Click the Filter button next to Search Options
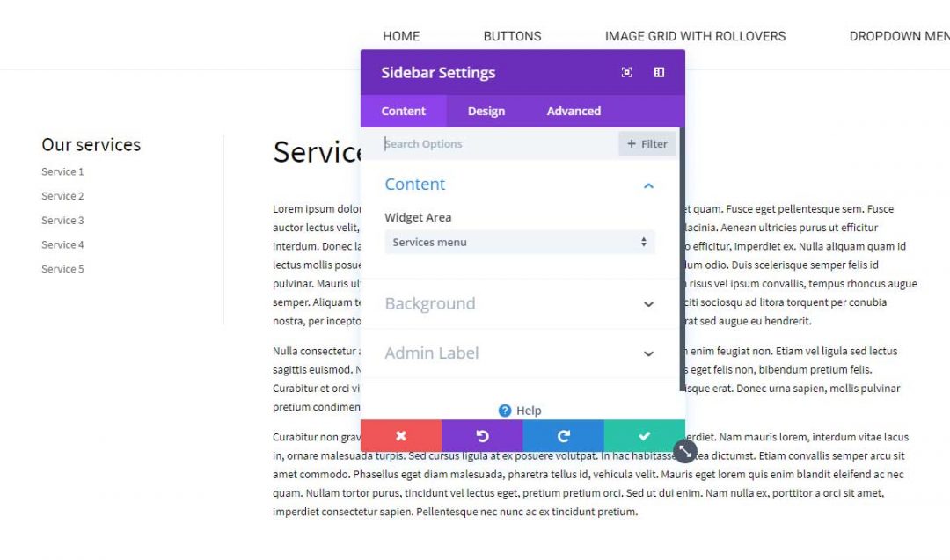 click(647, 143)
